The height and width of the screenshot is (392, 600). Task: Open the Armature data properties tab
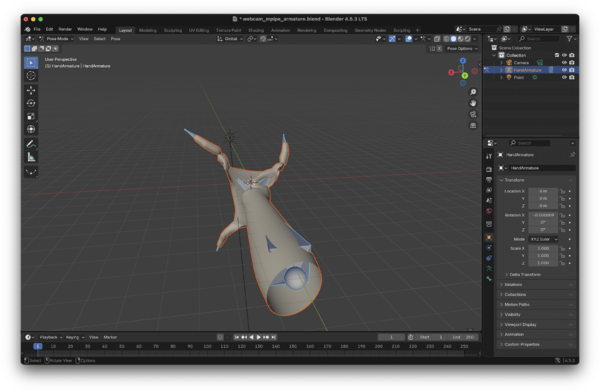489,268
